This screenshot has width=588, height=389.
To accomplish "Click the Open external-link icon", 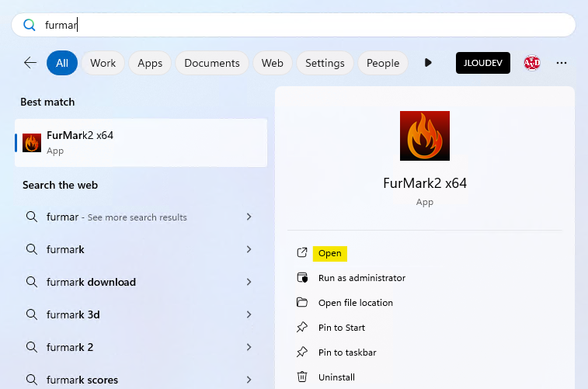I will click(x=302, y=252).
